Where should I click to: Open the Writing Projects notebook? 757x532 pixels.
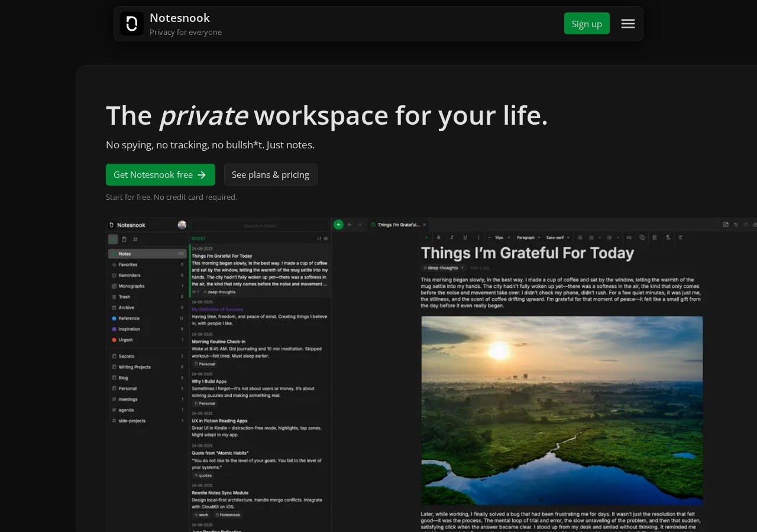click(147, 367)
